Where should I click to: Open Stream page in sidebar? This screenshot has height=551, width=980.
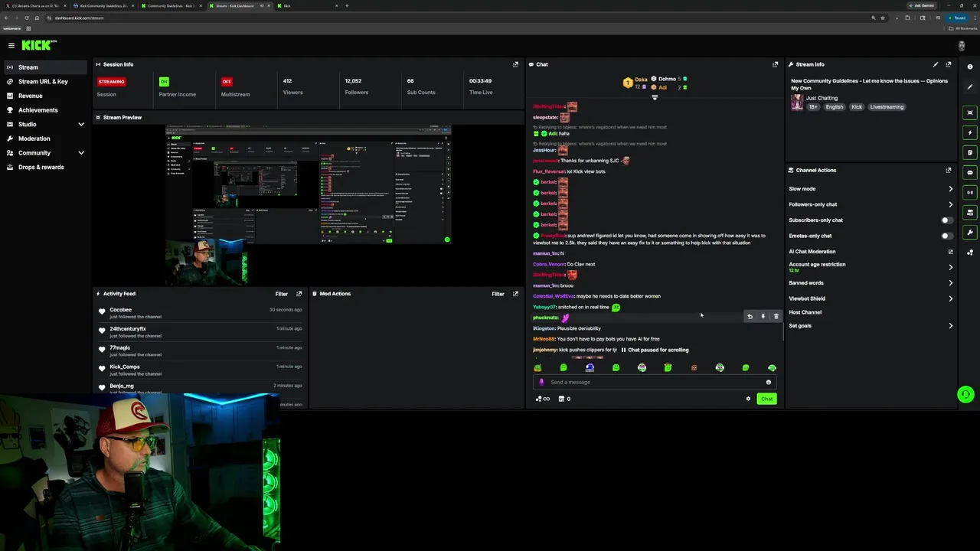(44, 67)
